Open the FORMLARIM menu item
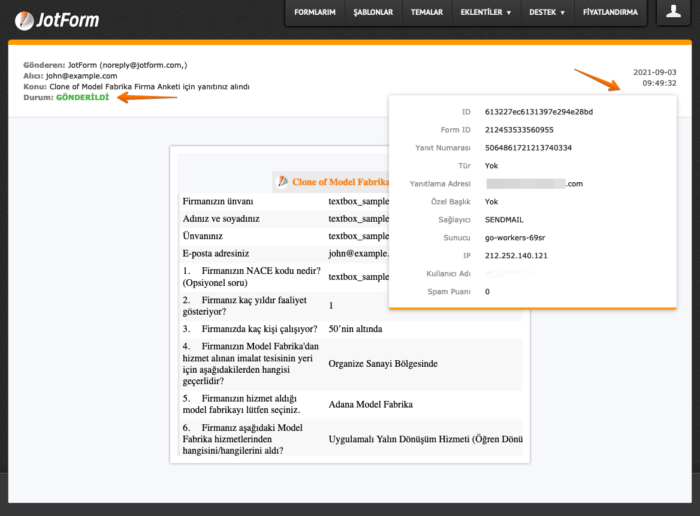 tap(315, 12)
